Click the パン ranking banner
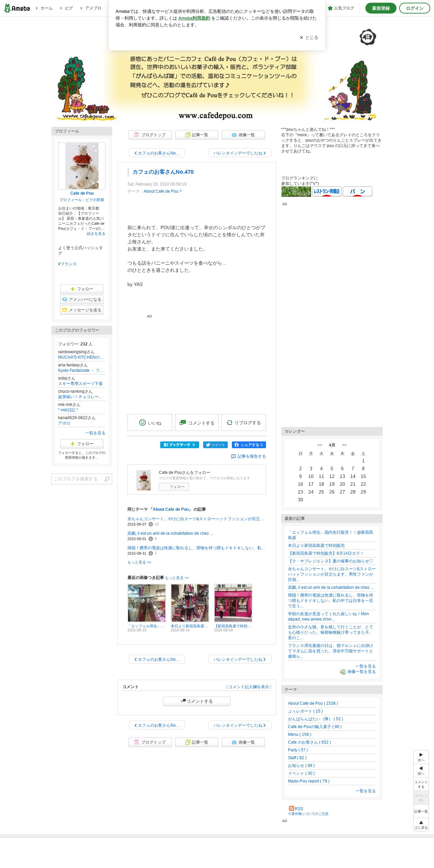Viewport: 434px width, 868px height. (x=358, y=191)
